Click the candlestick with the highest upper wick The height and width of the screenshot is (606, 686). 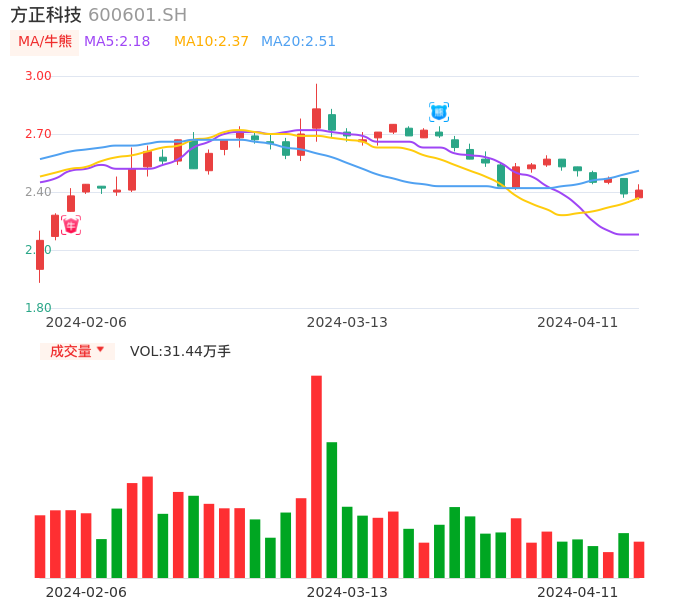[x=316, y=113]
